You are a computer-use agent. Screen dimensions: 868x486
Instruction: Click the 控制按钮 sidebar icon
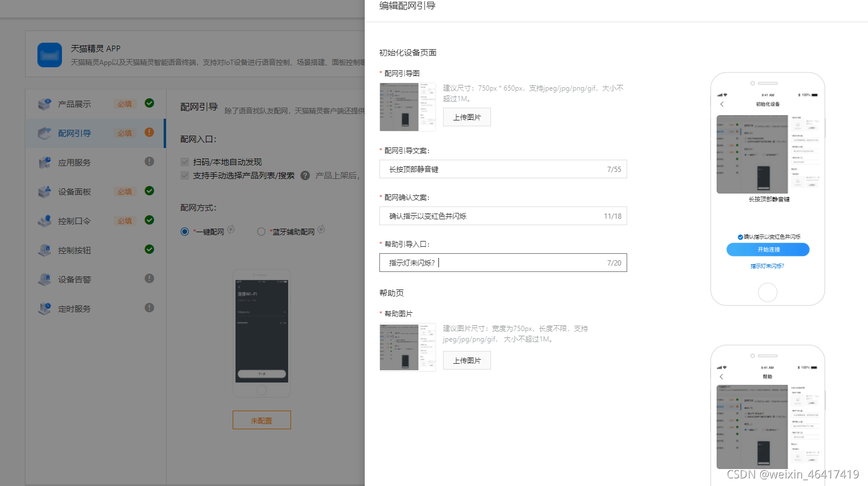[44, 250]
